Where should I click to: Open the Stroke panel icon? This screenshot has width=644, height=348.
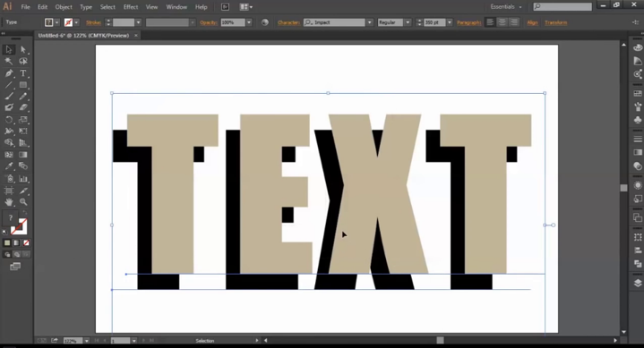(x=638, y=140)
